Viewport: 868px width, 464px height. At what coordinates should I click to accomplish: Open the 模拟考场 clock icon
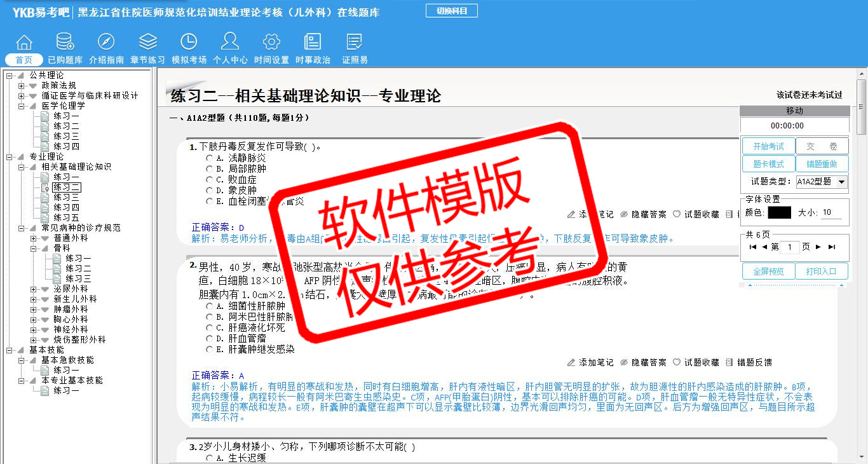[x=189, y=43]
